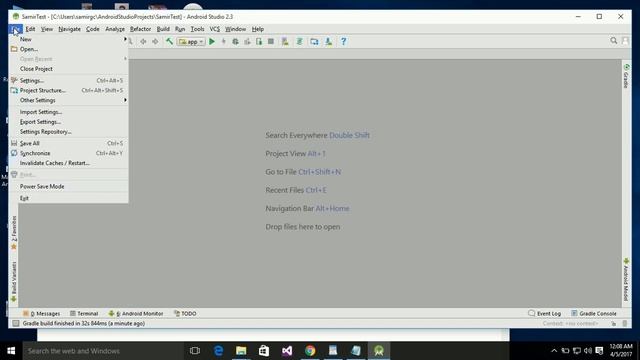Open the Edge browser in taskbar
This screenshot has height=360, width=640.
pos(218,351)
